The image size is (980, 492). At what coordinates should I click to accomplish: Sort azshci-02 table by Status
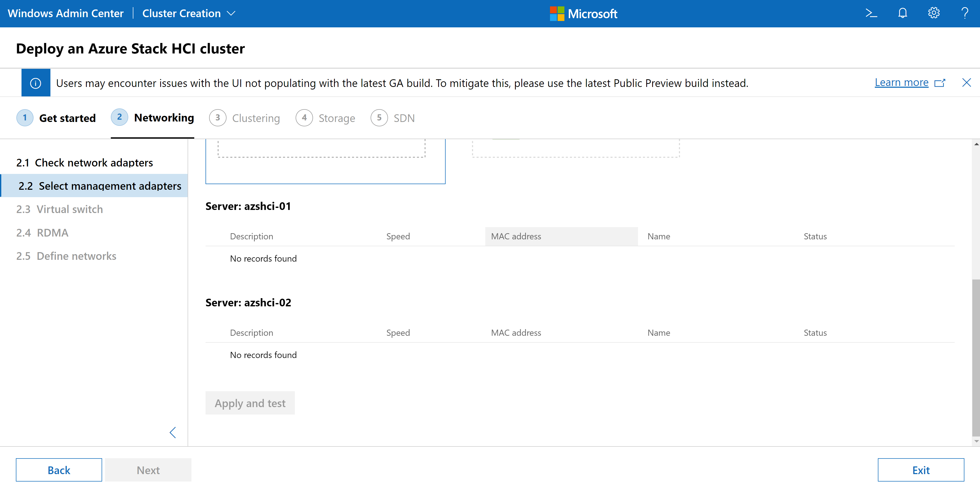pyautogui.click(x=815, y=332)
